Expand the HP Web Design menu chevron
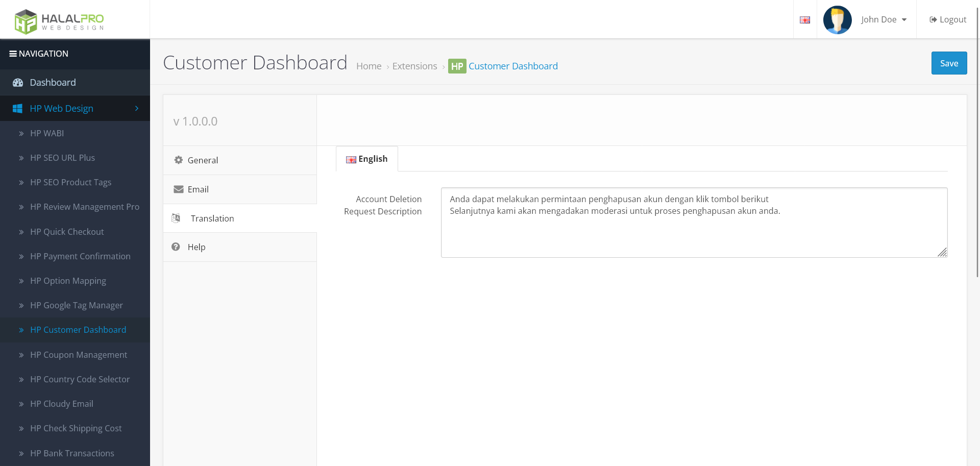 pos(136,108)
